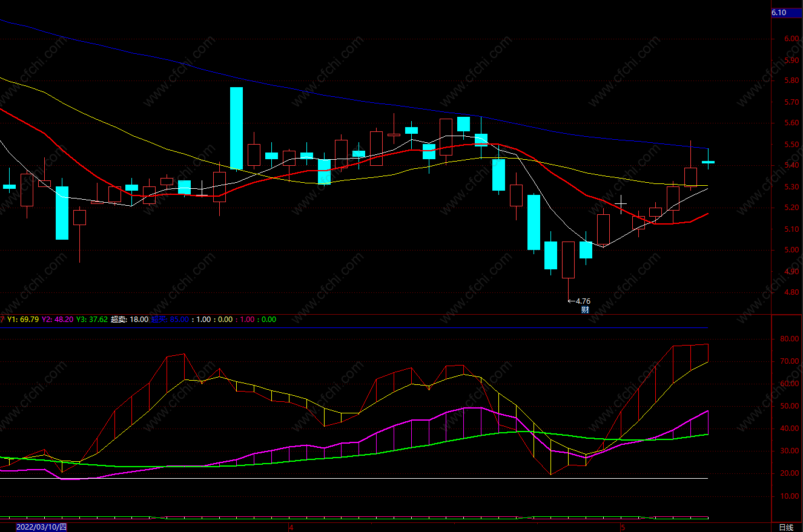This screenshot has height=532, width=803.
Task: Click the Y1: 69.79 indicator value
Action: pos(23,319)
